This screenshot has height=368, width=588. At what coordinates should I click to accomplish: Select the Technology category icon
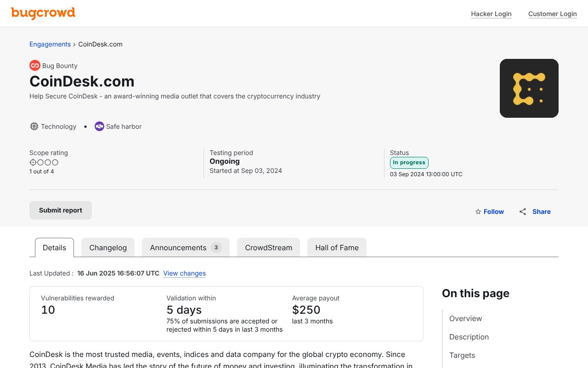pos(34,126)
